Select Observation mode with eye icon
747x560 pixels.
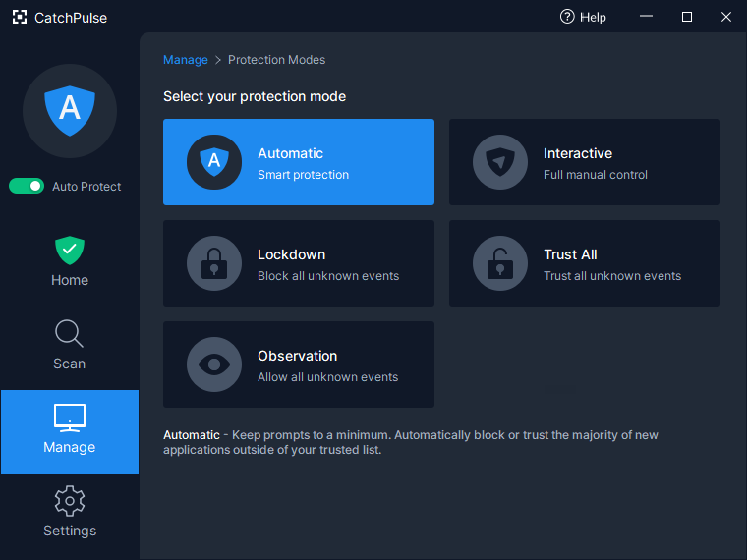[x=299, y=364]
